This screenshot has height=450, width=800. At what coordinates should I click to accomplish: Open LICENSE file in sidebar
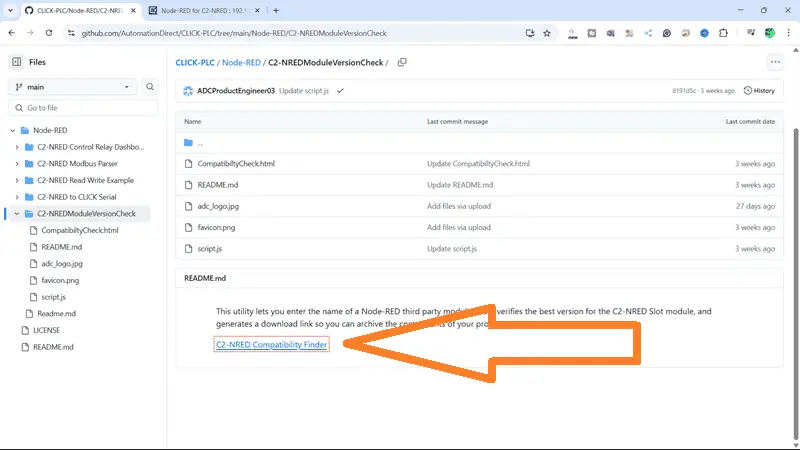(46, 330)
